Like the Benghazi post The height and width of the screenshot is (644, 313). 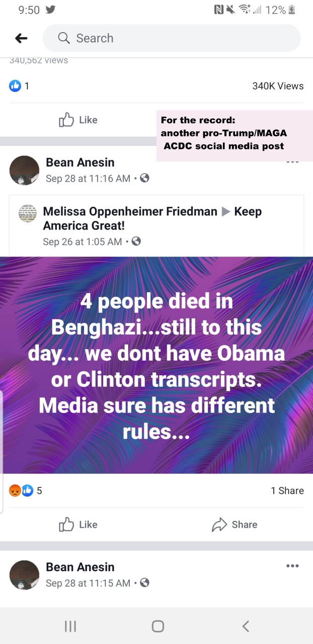pyautogui.click(x=78, y=524)
